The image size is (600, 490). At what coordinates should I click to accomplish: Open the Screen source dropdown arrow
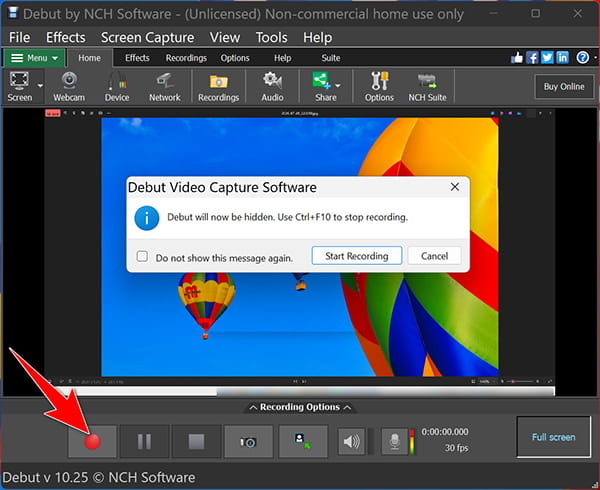click(40, 86)
